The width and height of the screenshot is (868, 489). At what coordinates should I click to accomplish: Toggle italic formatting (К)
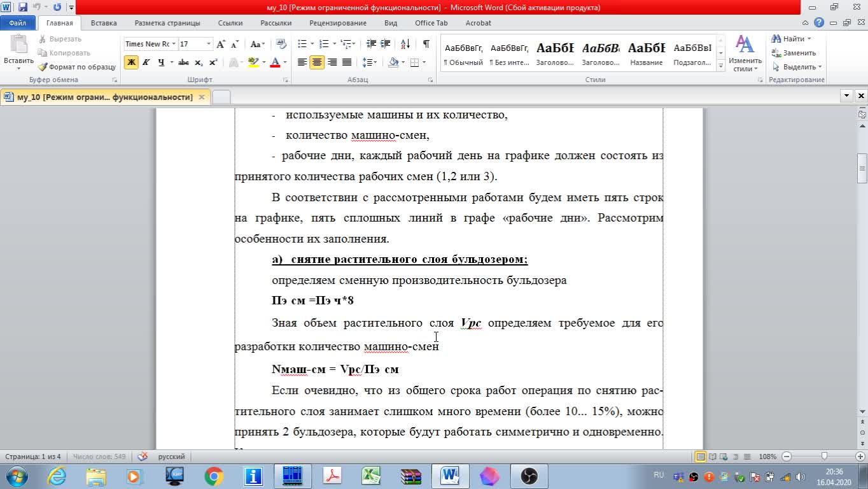146,62
